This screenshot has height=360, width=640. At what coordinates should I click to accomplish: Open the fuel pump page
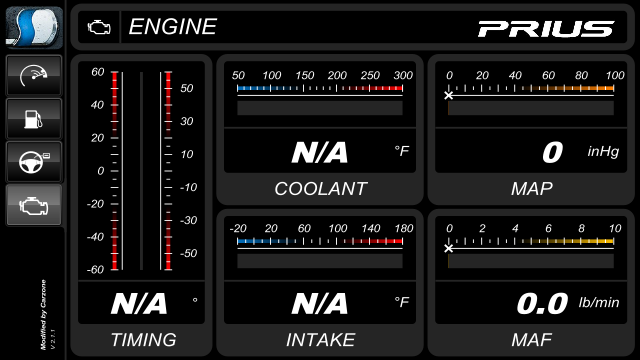click(34, 119)
